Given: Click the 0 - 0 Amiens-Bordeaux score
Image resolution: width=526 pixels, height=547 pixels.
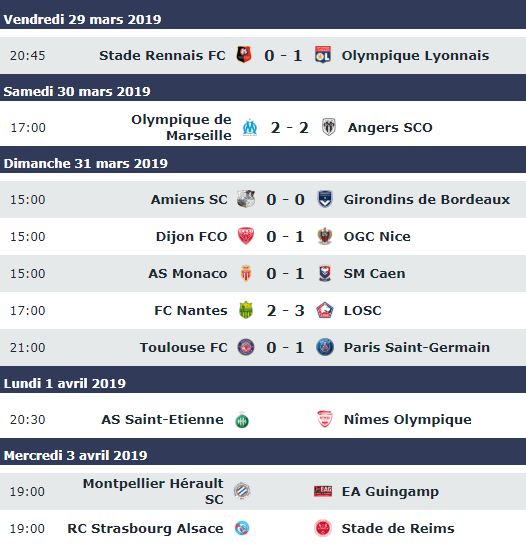Looking at the screenshot, I should [285, 200].
